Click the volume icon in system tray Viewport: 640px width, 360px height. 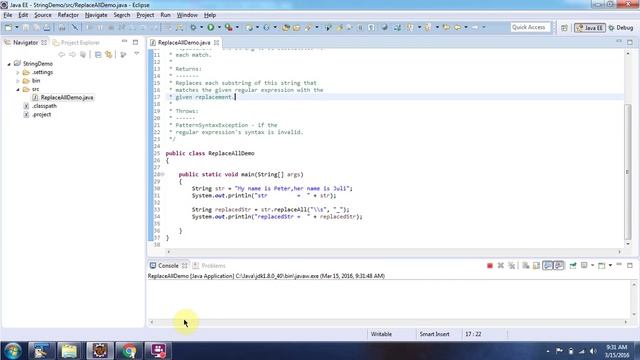(593, 351)
